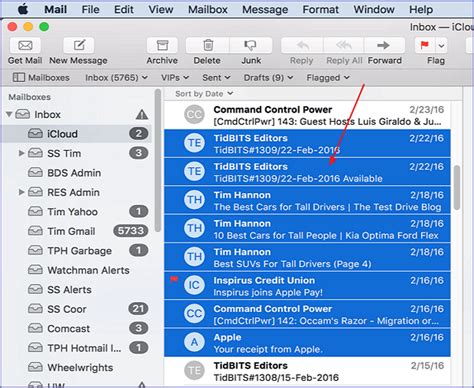Screen dimensions: 474x388
Task: Open The Best Cars for Tall Drivers email
Action: point(307,200)
